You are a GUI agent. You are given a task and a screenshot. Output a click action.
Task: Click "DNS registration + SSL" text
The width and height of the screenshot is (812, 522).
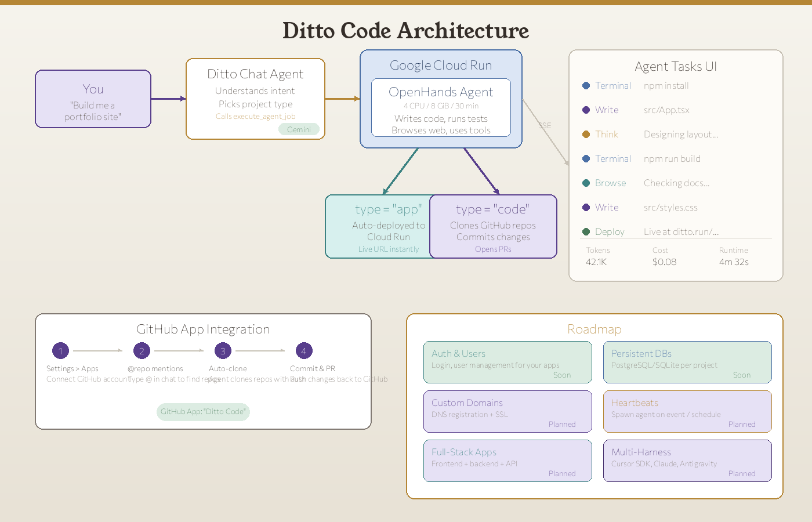(x=470, y=415)
